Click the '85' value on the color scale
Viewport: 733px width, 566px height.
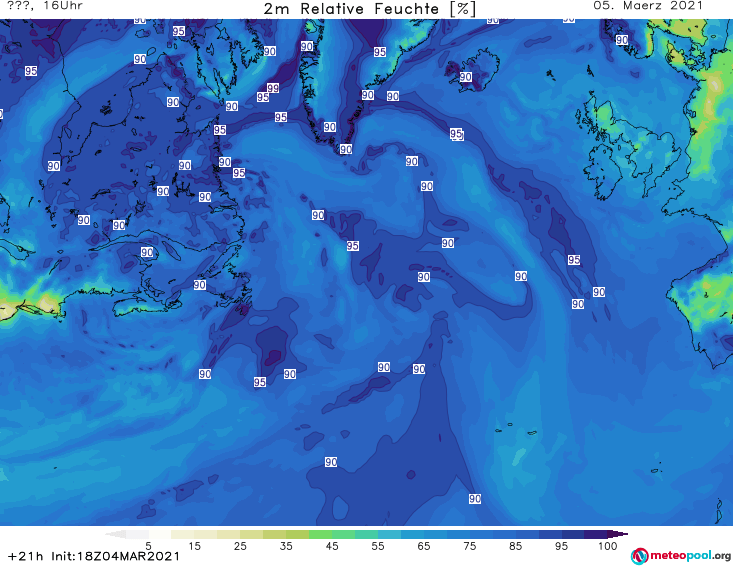point(516,546)
